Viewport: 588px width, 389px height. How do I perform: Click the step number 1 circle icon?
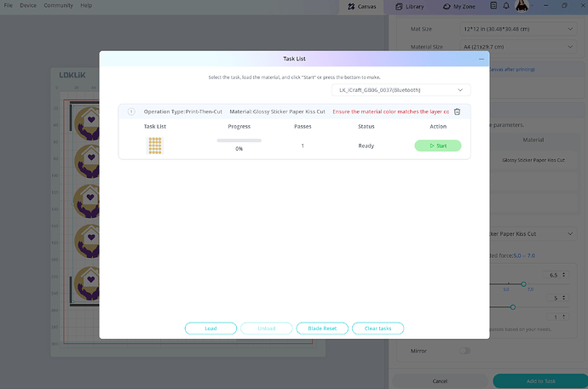point(131,112)
